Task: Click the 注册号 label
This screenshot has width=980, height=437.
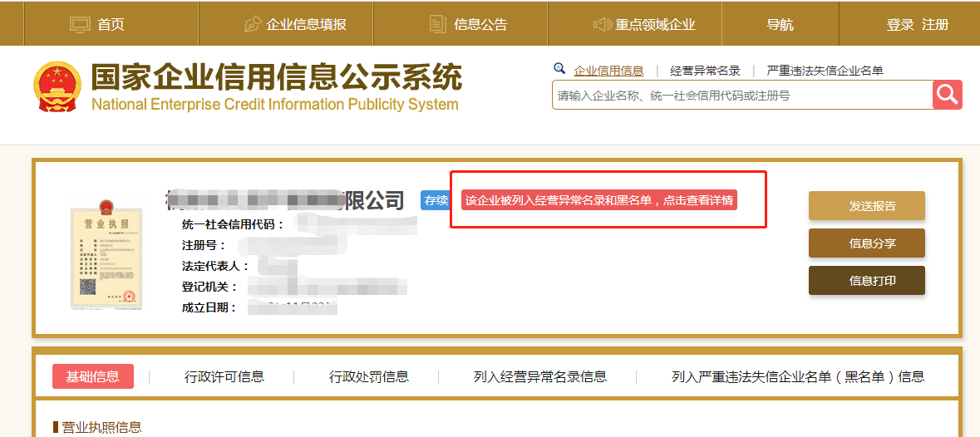Action: click(203, 245)
